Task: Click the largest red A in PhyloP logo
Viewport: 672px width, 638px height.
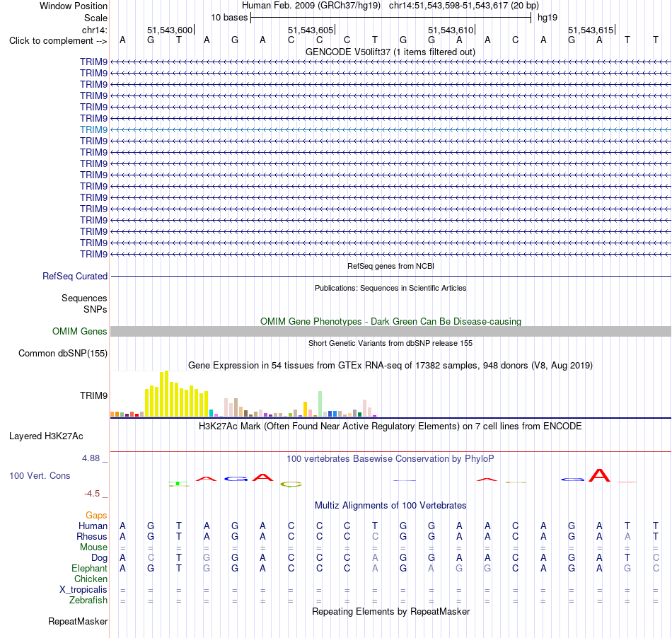Action: pos(599,475)
